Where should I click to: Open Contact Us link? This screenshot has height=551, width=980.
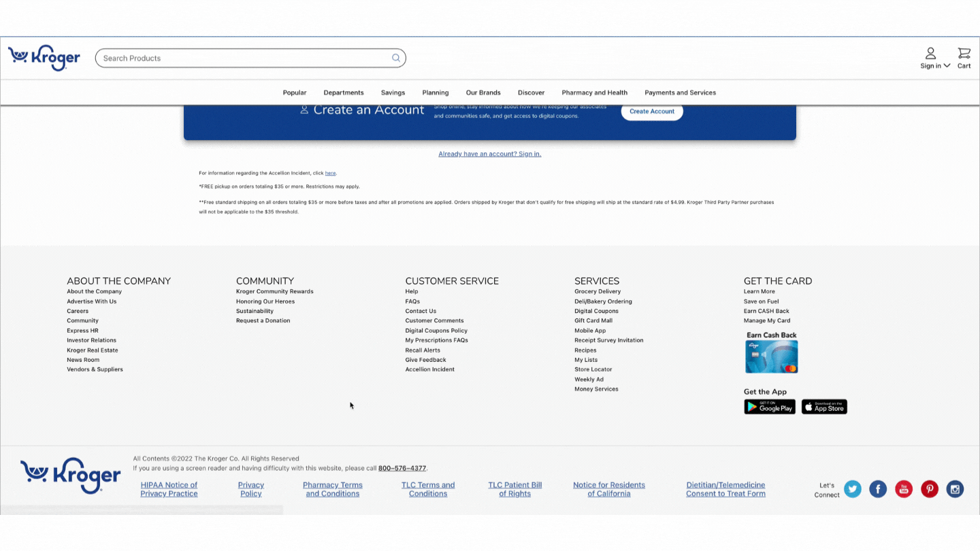(x=421, y=311)
